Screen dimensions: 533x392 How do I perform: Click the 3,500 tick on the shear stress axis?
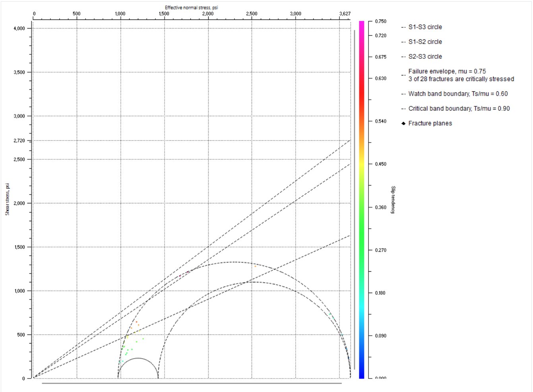coord(19,72)
